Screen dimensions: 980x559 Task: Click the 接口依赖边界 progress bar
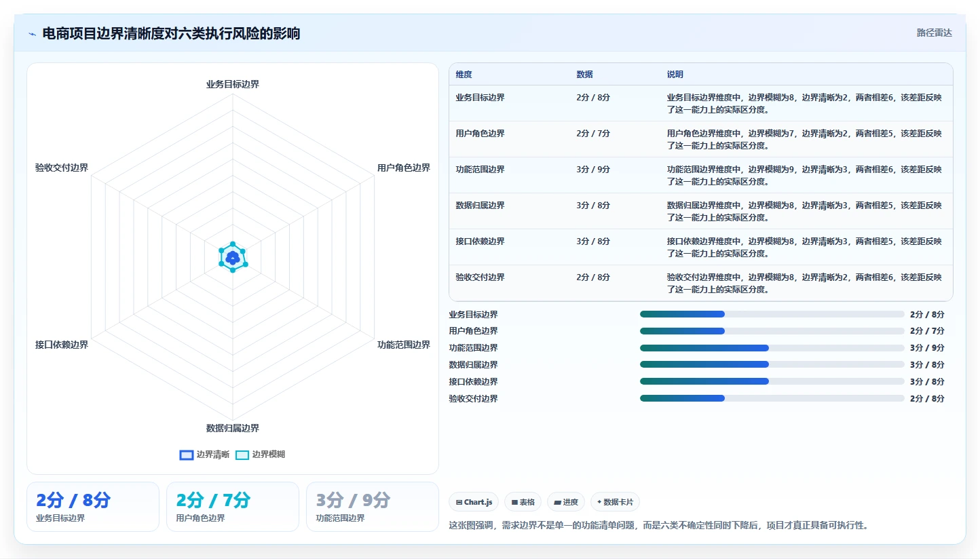[772, 381]
